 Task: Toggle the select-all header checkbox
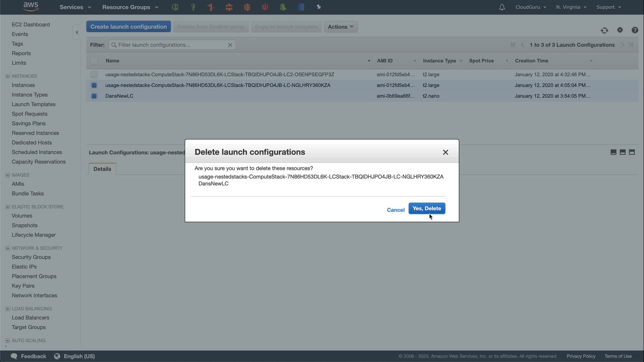(94, 61)
